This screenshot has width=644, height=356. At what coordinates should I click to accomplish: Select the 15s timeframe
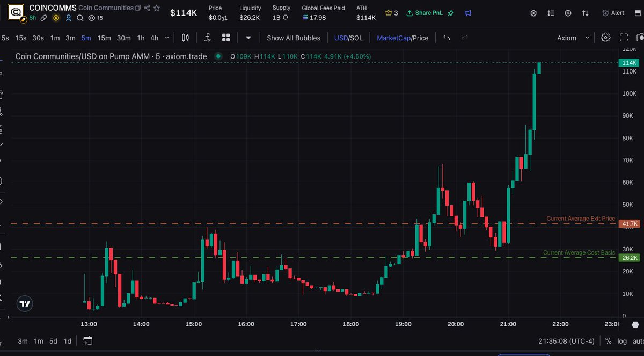tap(20, 38)
